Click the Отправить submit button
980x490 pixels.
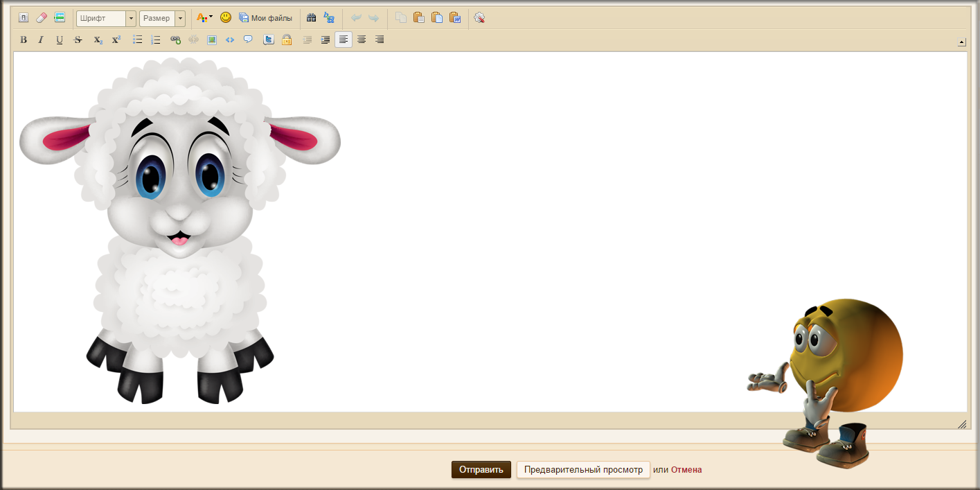[x=481, y=470]
